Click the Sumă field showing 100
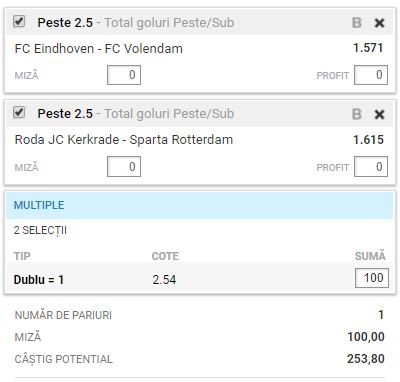This screenshot has height=382, width=400. pos(372,278)
